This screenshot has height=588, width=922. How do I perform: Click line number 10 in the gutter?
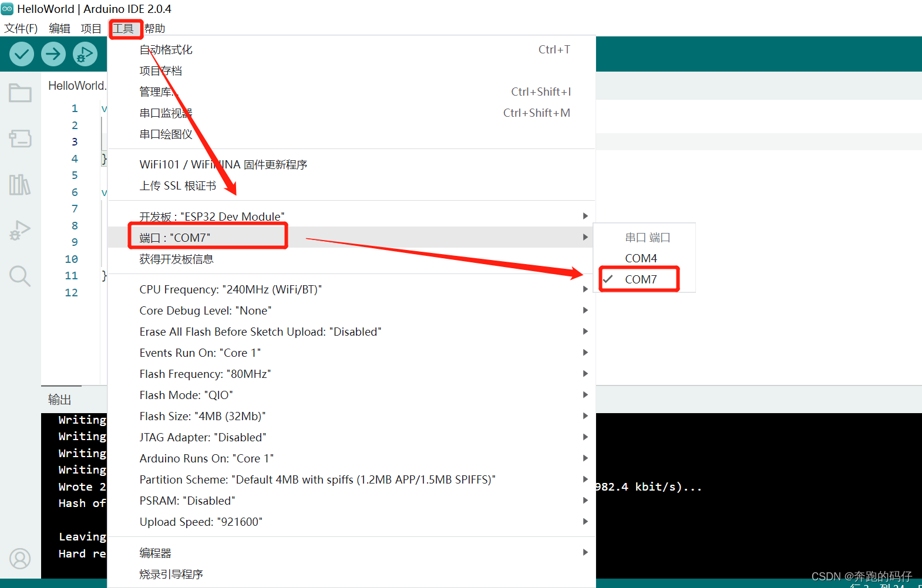pos(72,259)
